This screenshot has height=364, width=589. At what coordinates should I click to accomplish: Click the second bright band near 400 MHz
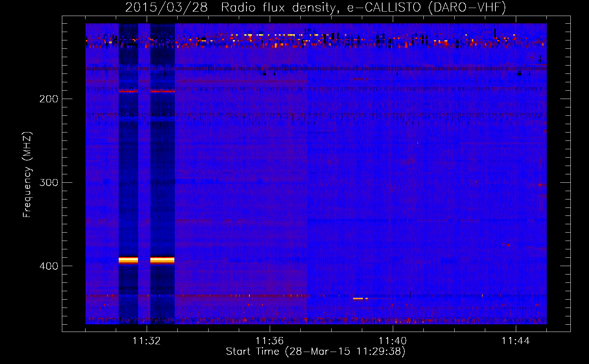click(x=162, y=260)
